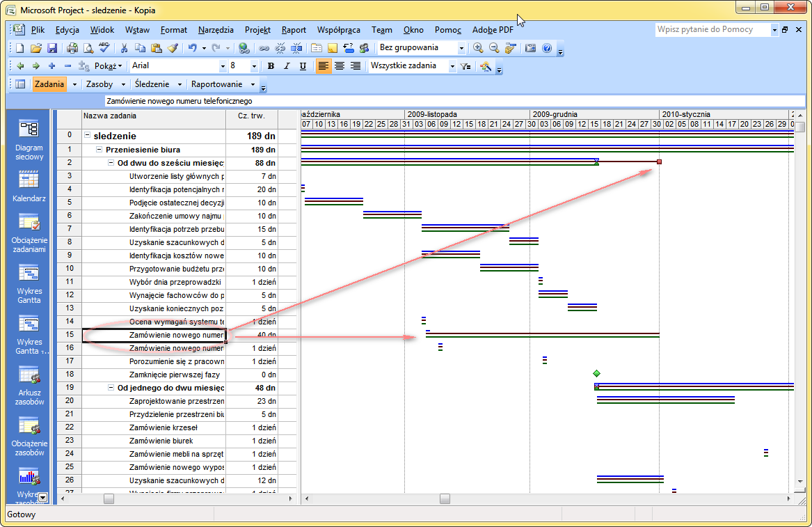The image size is (812, 527).
Task: Toggle the Project Guide pane icon
Action: [20, 84]
